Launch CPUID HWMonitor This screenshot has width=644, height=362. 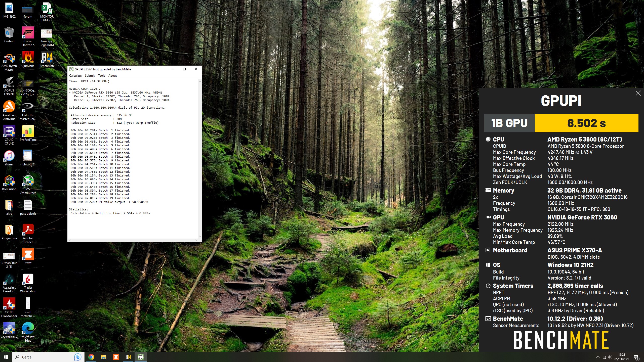tap(9, 308)
